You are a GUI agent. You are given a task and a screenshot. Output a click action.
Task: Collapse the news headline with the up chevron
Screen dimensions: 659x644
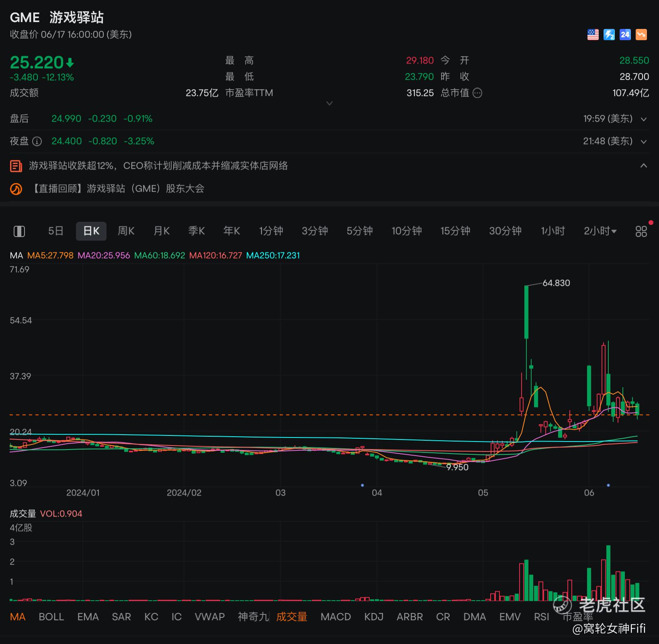(644, 166)
